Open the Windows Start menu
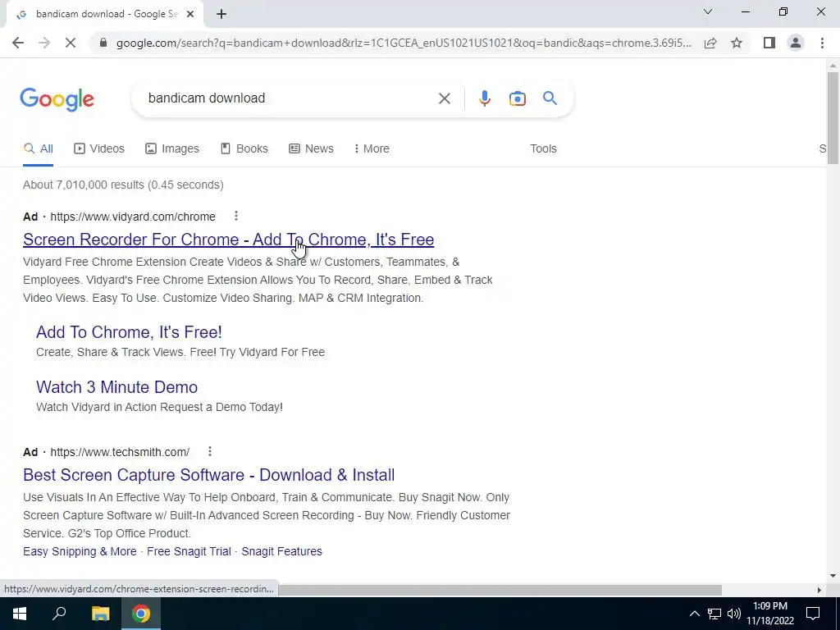 click(20, 614)
